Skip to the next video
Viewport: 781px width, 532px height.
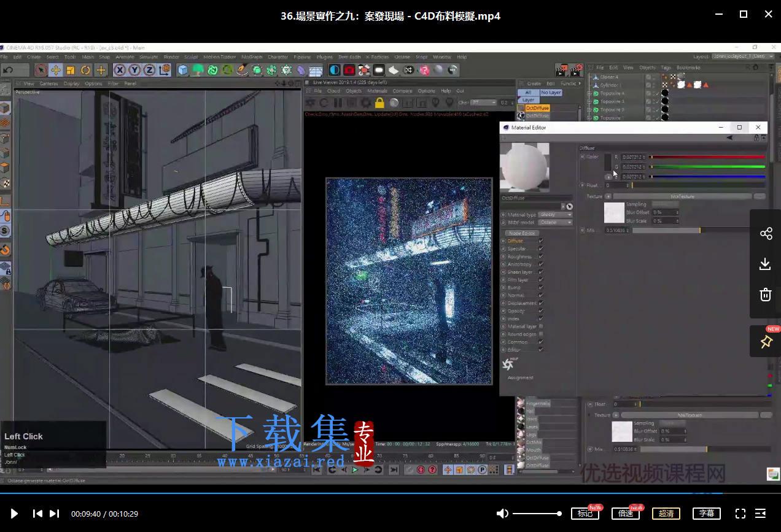[54, 514]
